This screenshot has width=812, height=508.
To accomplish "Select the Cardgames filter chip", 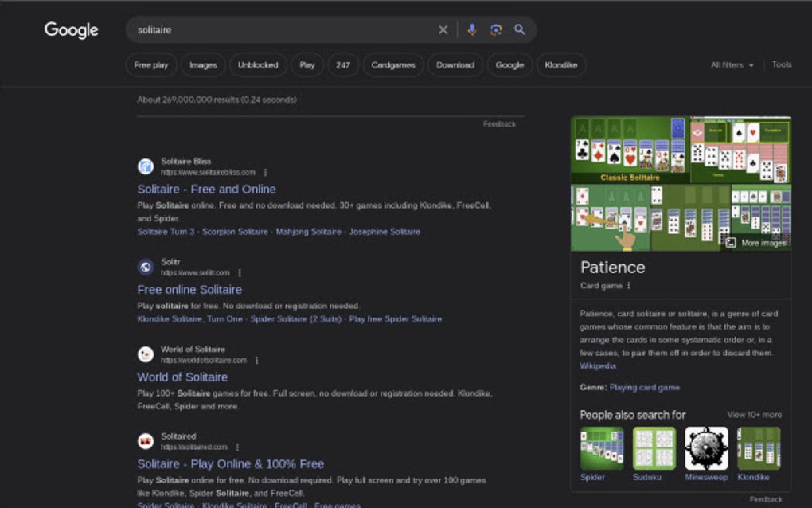I will [393, 65].
